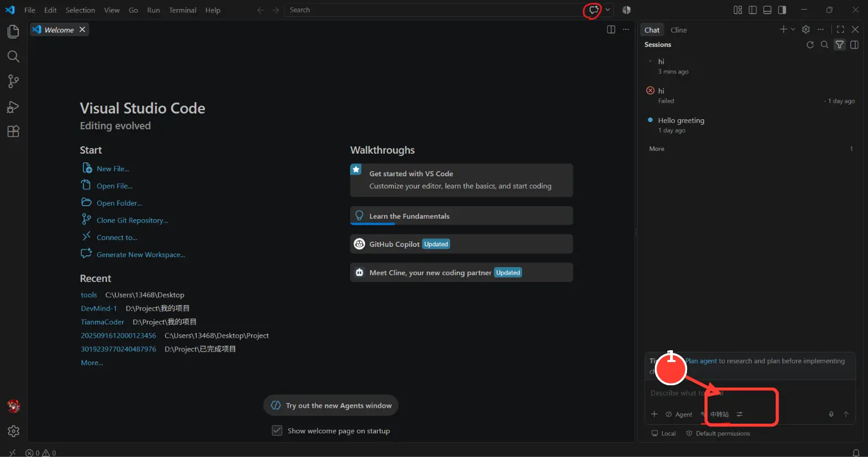This screenshot has height=457, width=868.
Task: Expand More in Sessions list
Action: (657, 149)
